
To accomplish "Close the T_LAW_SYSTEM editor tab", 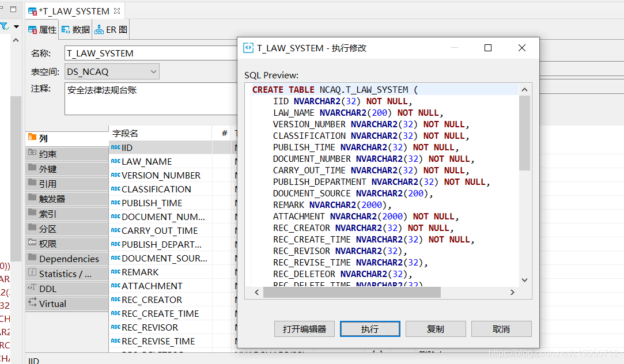I will coord(117,11).
